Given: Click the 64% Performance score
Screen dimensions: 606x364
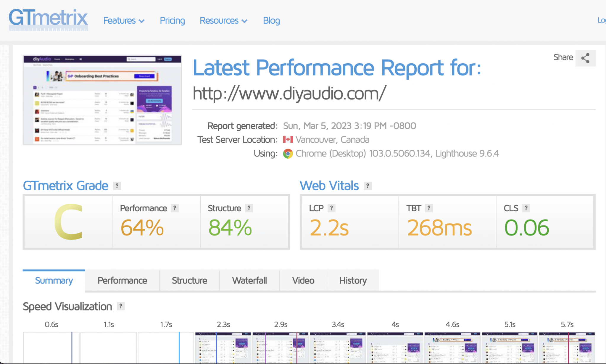Looking at the screenshot, I should 142,228.
